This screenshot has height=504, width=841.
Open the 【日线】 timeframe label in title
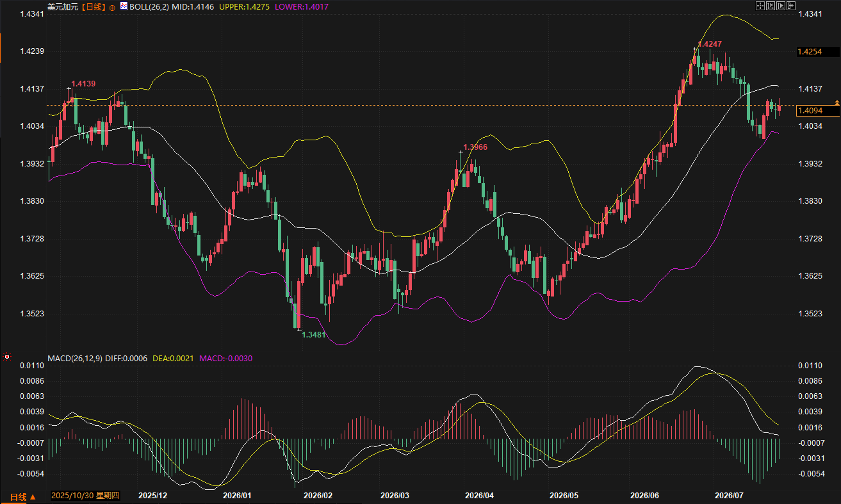pos(94,7)
